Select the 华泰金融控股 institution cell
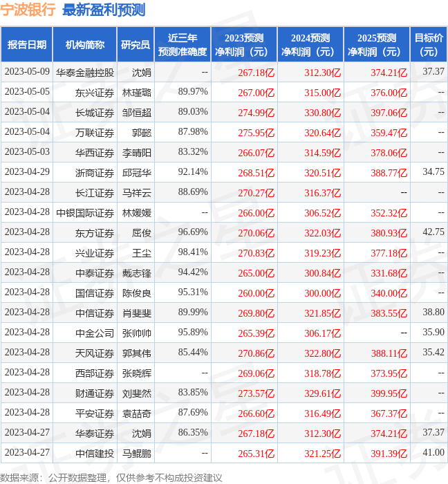 [x=85, y=73]
